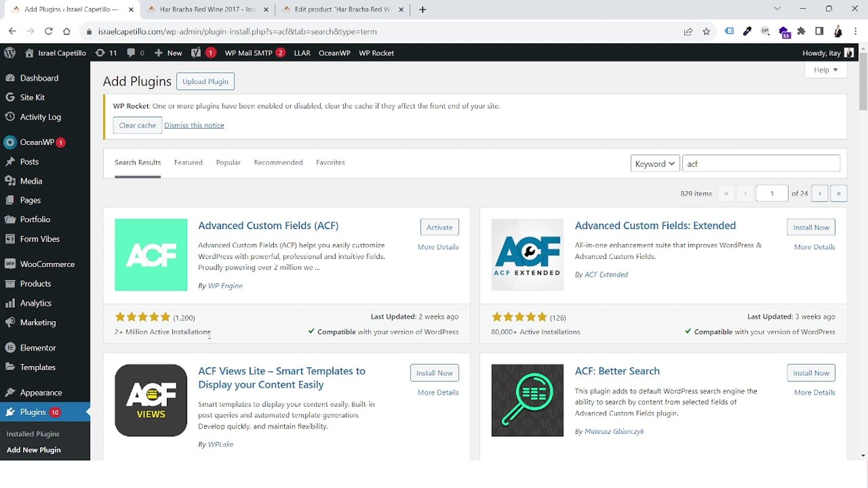Dismiss the WP Rocket notice link
Image resolution: width=868 pixels, height=488 pixels.
194,125
